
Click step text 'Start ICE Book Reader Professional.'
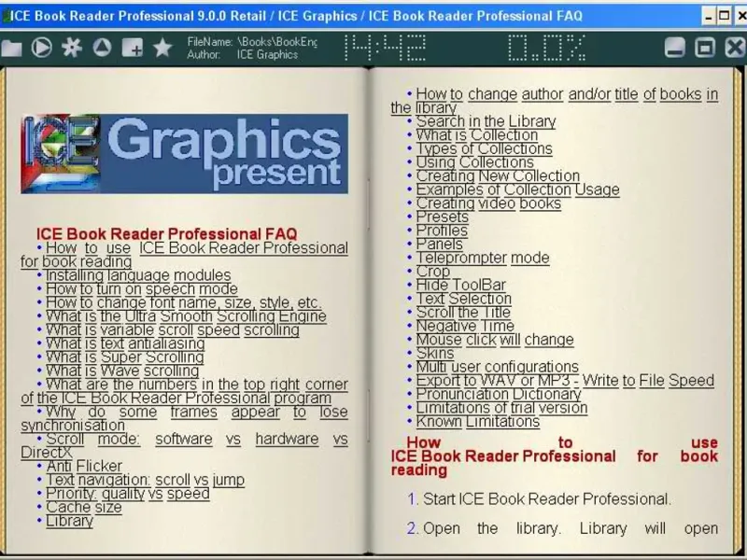click(x=547, y=499)
